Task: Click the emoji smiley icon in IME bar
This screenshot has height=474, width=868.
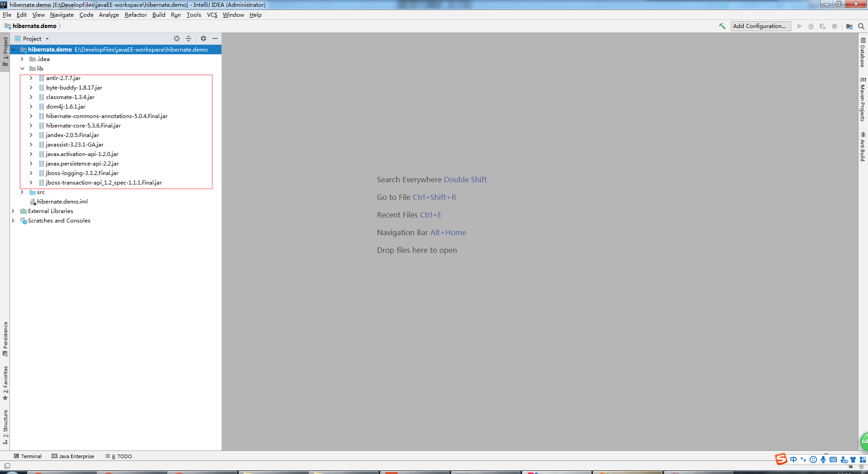Action: coord(813,460)
